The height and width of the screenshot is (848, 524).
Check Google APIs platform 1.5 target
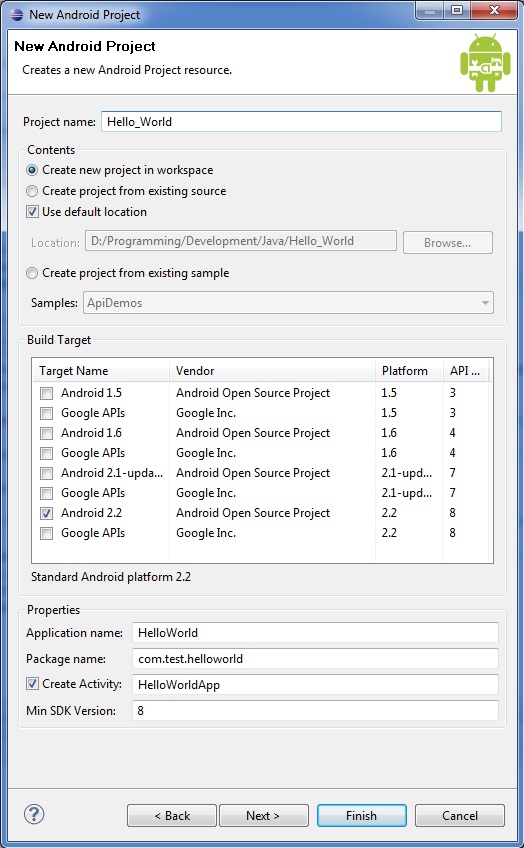tap(47, 413)
